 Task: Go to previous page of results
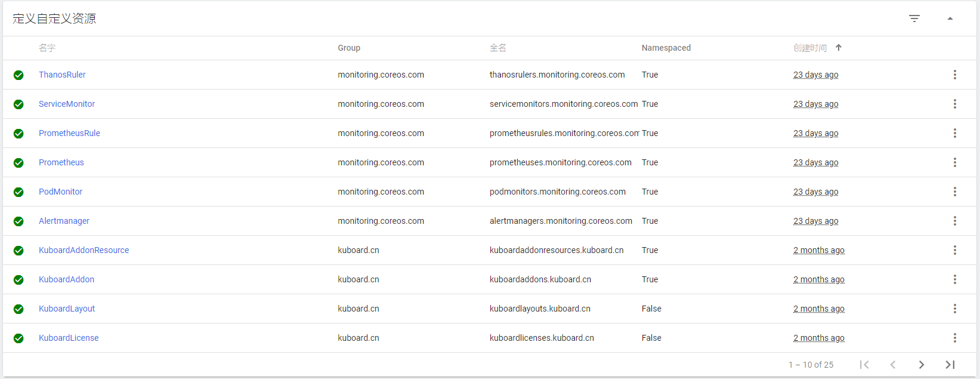893,365
